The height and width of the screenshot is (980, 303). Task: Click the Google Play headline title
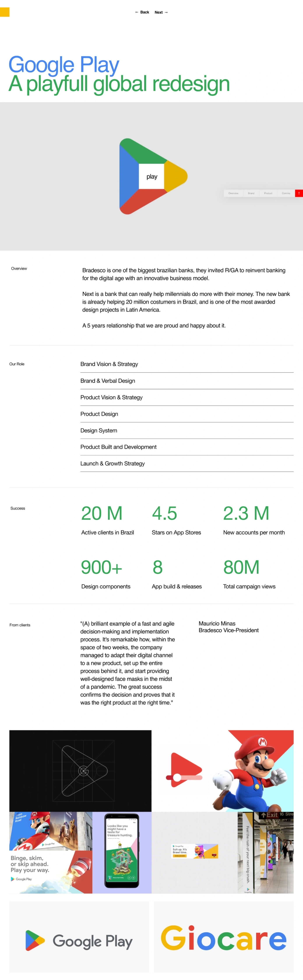(x=64, y=65)
